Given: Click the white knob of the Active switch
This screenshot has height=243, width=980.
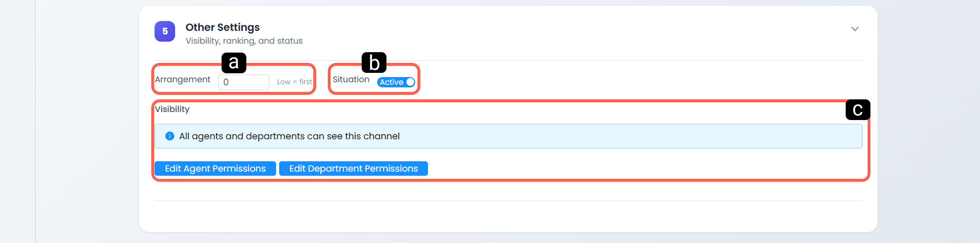Looking at the screenshot, I should [410, 82].
